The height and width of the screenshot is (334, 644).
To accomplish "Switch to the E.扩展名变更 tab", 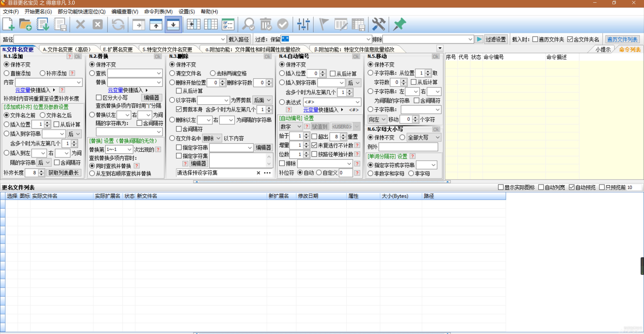I will coord(118,49).
